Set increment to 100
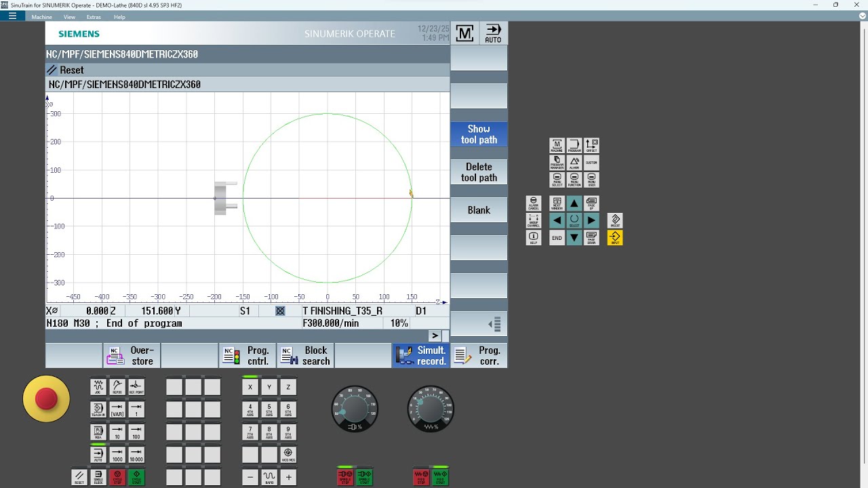Screen dimensions: 868x488 (x=136, y=432)
